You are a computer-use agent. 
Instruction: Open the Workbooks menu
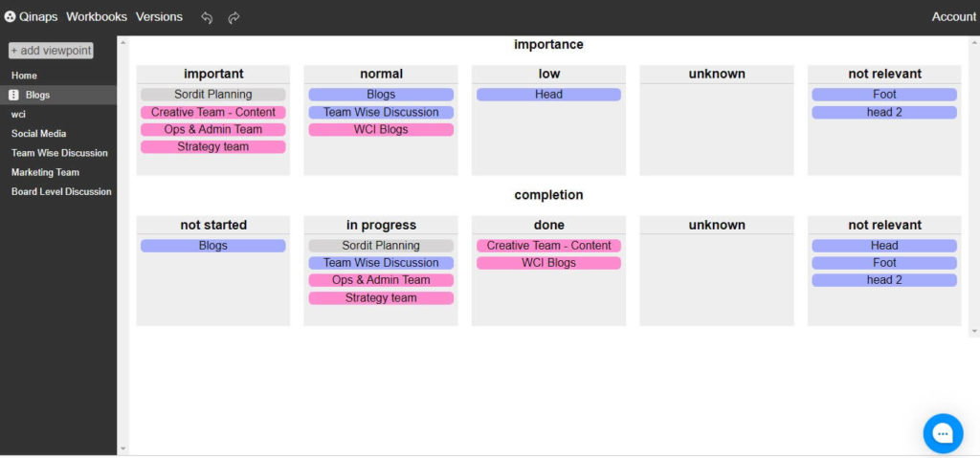[x=97, y=17]
